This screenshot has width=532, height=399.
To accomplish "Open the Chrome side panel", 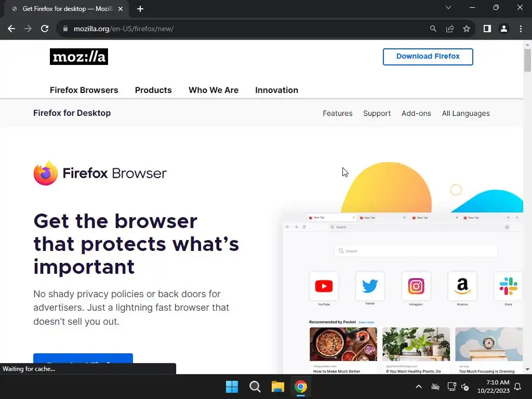I will click(487, 29).
